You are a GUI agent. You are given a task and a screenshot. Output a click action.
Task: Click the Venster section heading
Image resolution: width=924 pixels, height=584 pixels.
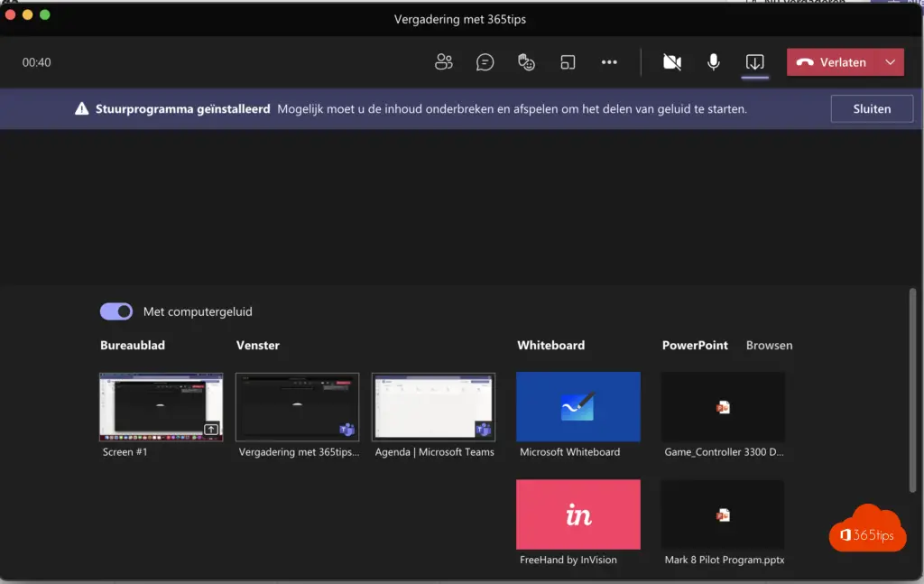(257, 346)
